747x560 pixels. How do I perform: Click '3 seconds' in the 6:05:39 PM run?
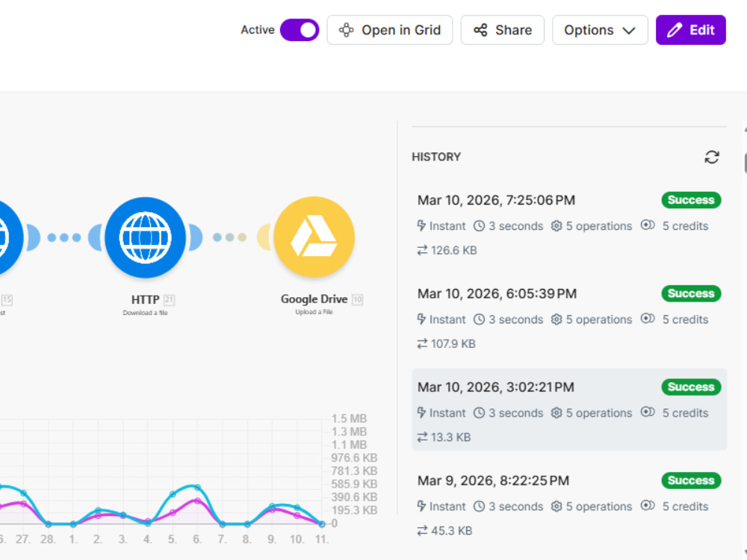pos(515,320)
